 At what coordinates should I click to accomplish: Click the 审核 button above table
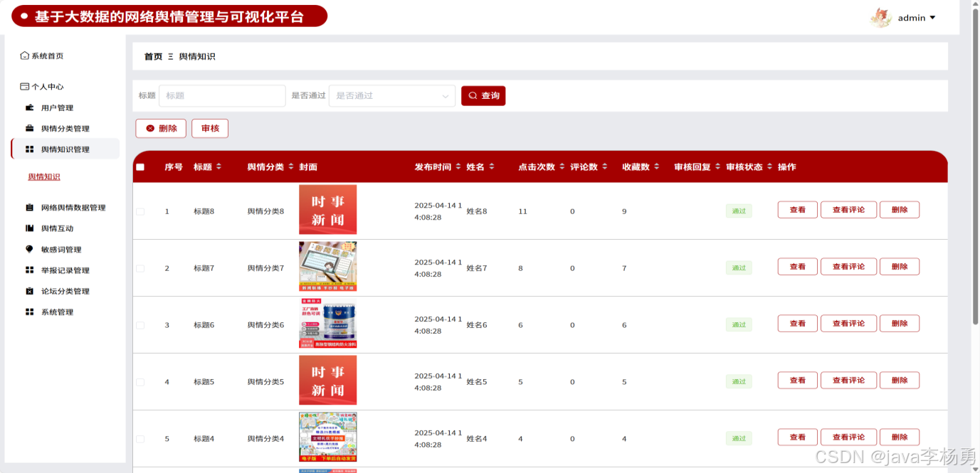coord(210,129)
